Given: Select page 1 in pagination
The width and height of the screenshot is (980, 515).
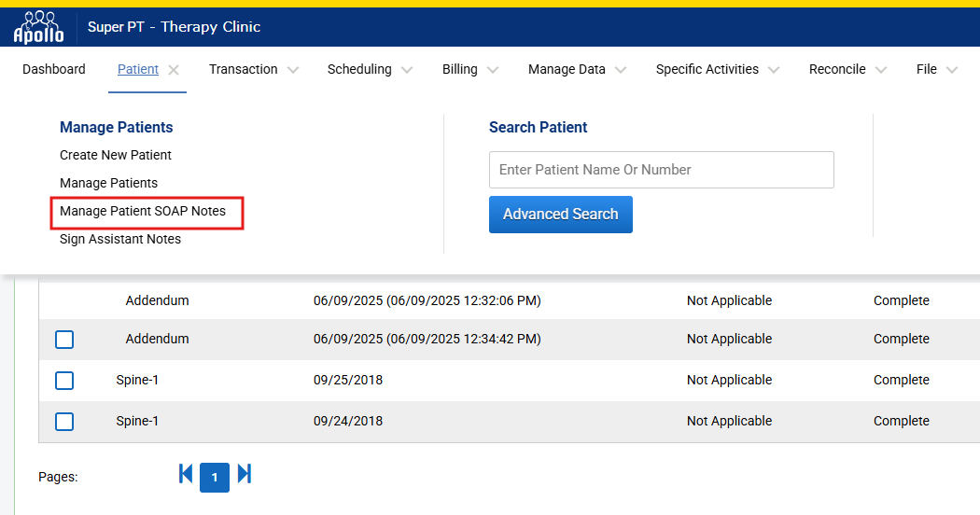Looking at the screenshot, I should pyautogui.click(x=215, y=478).
